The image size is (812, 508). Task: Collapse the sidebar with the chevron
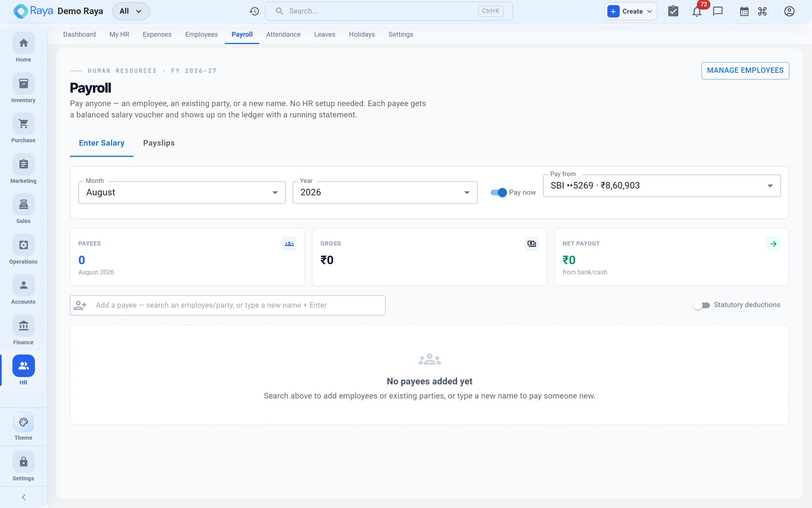[x=23, y=497]
